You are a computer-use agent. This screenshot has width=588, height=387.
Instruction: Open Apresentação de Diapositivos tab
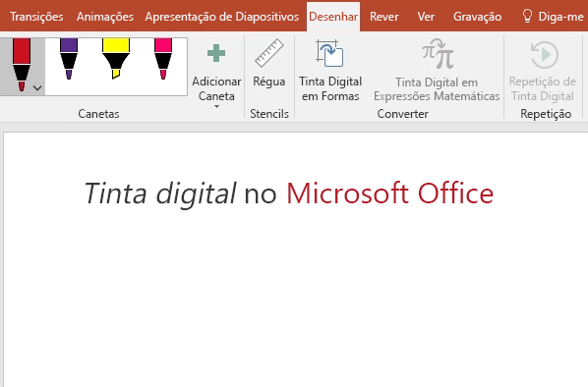(222, 17)
